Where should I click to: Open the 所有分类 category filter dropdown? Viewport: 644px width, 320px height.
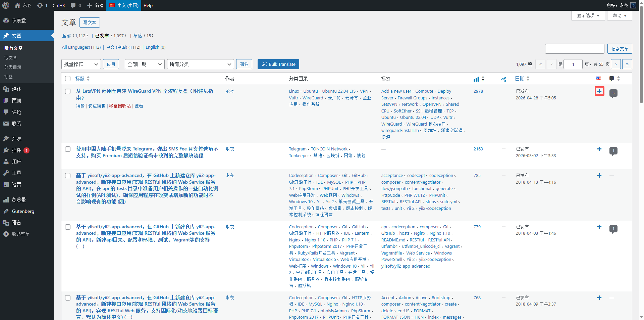pyautogui.click(x=201, y=64)
